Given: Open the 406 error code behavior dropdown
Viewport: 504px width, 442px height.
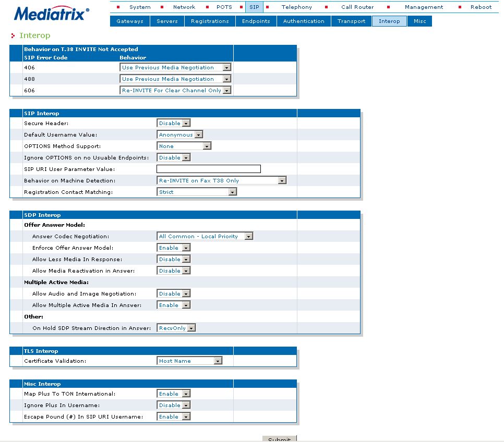Looking at the screenshot, I should pyautogui.click(x=175, y=67).
